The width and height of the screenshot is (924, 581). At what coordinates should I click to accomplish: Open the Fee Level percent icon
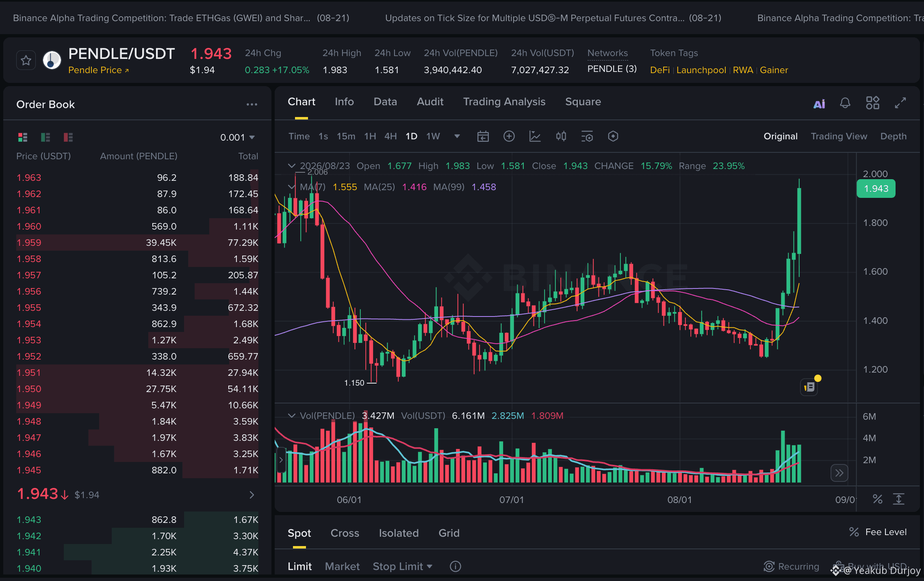tap(854, 532)
